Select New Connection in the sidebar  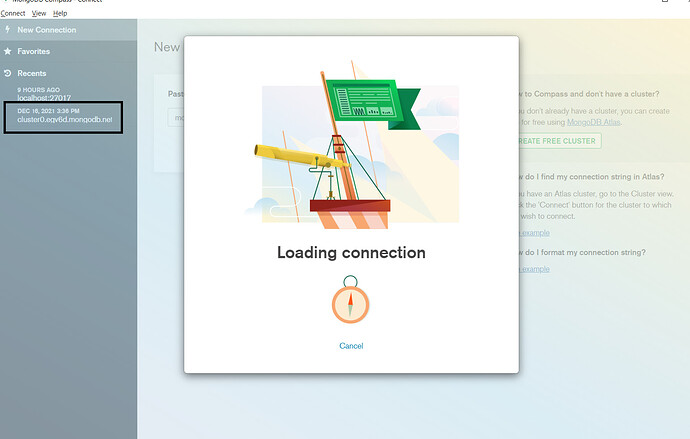coord(68,30)
